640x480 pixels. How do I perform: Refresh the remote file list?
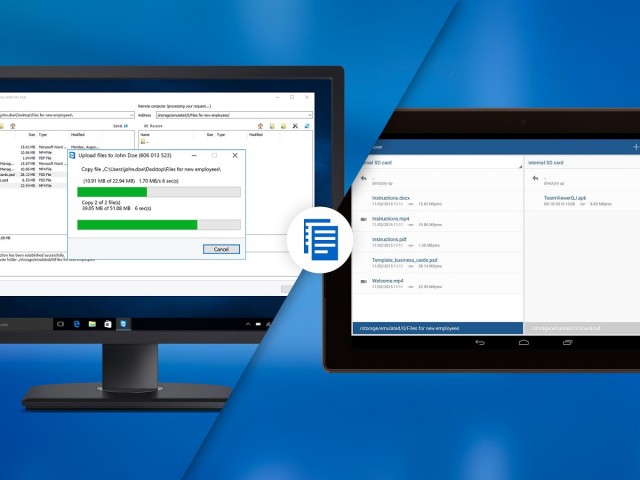pos(307,126)
